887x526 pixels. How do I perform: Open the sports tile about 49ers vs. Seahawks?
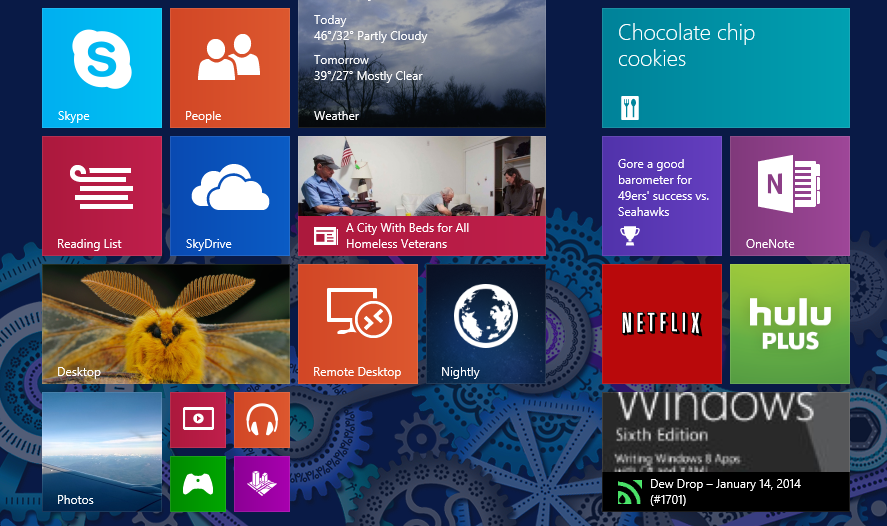(662, 196)
